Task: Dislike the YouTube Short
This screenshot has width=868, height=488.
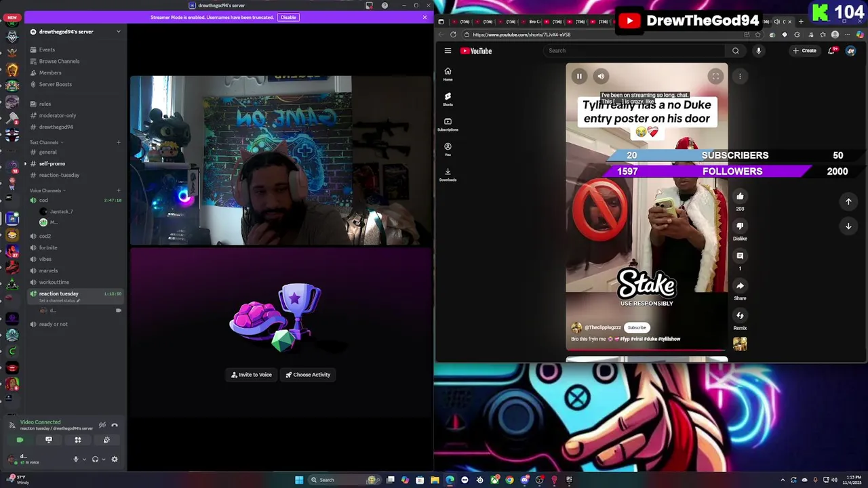Action: point(740,226)
